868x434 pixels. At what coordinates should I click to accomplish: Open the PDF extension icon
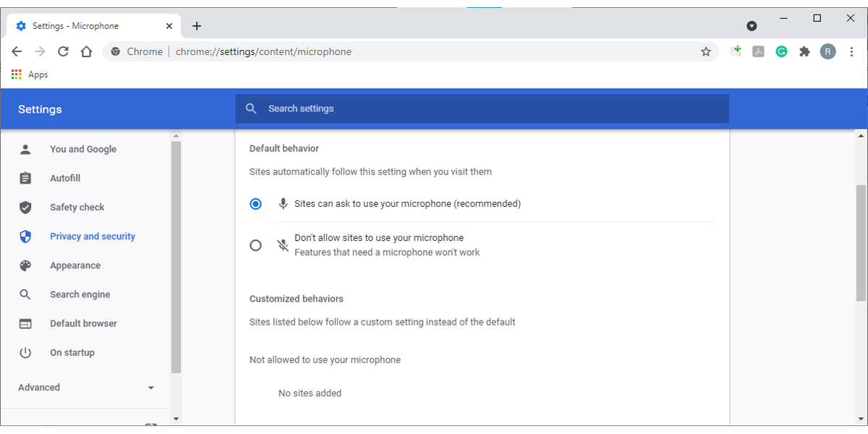pyautogui.click(x=758, y=51)
